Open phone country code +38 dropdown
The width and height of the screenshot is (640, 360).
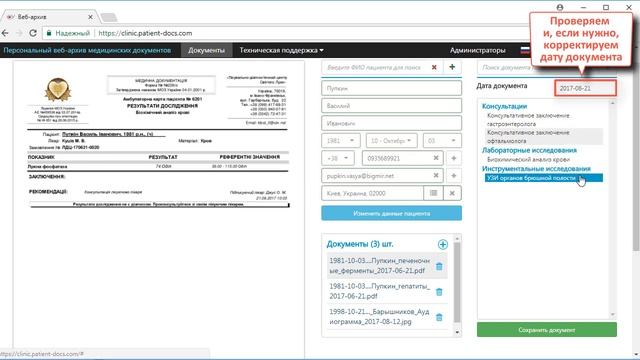pyautogui.click(x=338, y=158)
